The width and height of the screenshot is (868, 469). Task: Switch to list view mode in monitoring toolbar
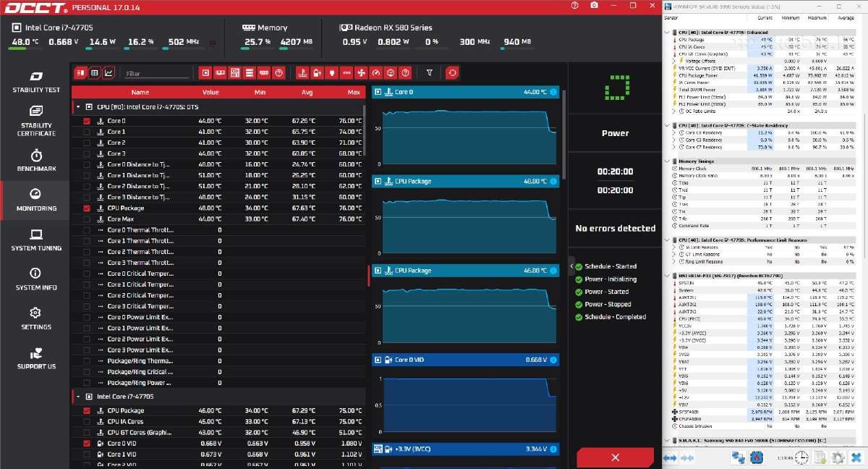[80, 72]
